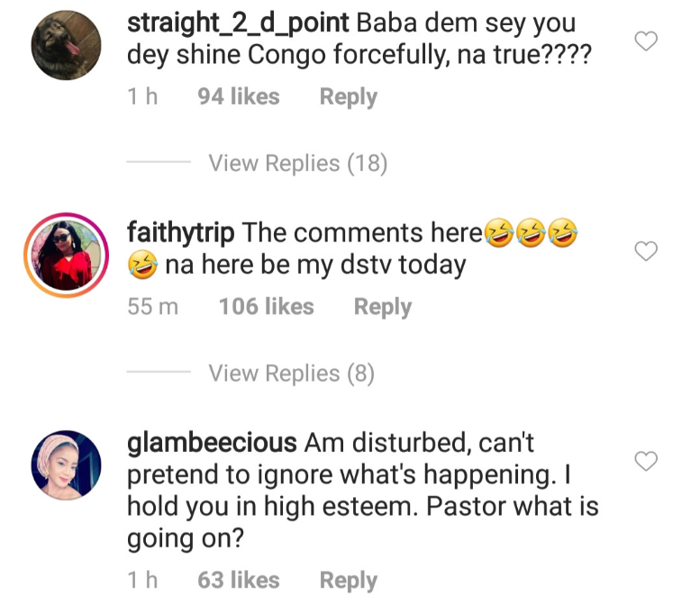Tap heart icon on faithytrip's comment
The height and width of the screenshot is (614, 700).
pyautogui.click(x=647, y=251)
